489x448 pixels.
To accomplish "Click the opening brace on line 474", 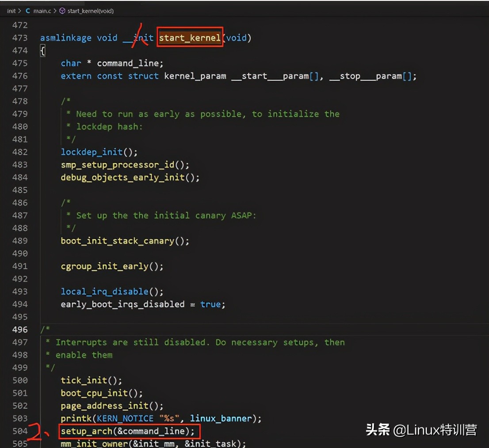I will (x=43, y=50).
